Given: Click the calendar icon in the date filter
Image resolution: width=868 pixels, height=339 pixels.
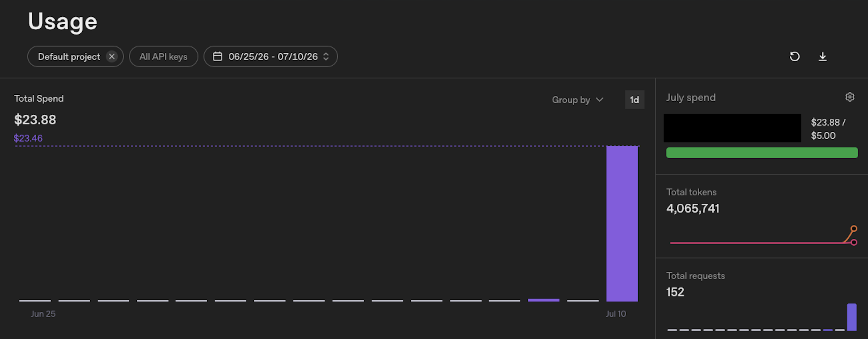Looking at the screenshot, I should [217, 57].
